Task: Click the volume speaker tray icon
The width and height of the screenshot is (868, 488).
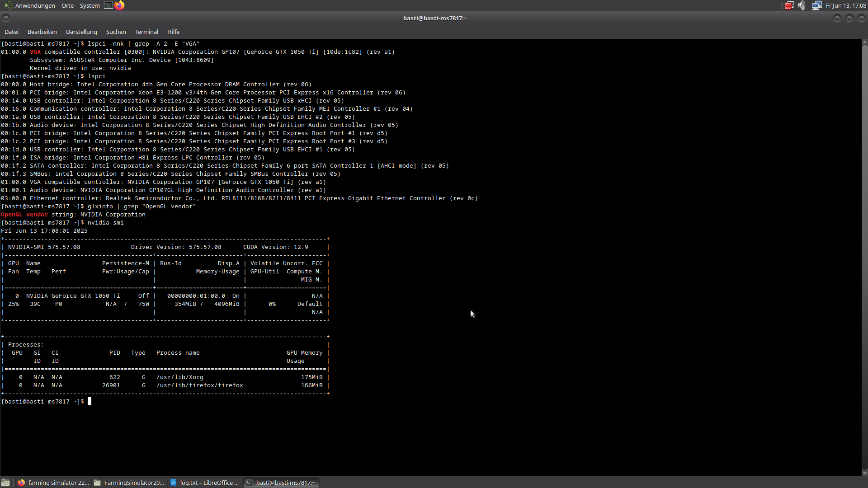Action: (x=802, y=5)
